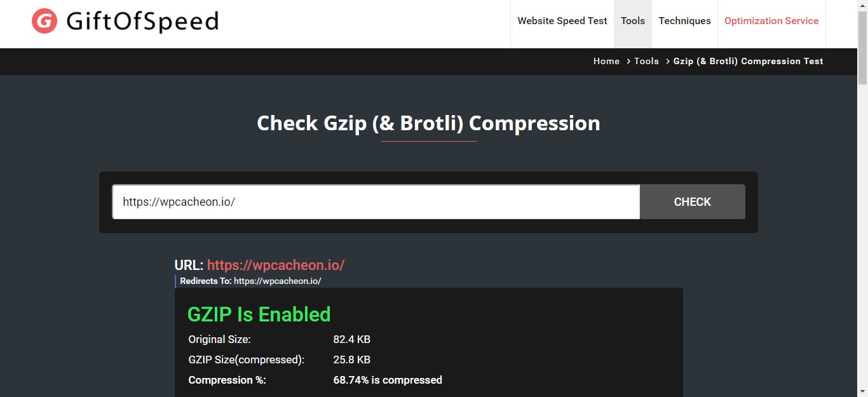Click the GiftOfSpeed red G logo icon
This screenshot has width=868, height=397.
point(44,21)
